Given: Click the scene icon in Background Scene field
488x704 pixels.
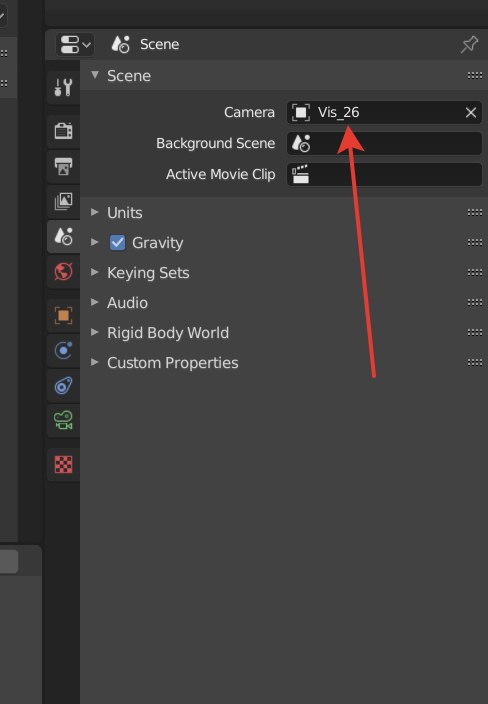Looking at the screenshot, I should (x=301, y=143).
